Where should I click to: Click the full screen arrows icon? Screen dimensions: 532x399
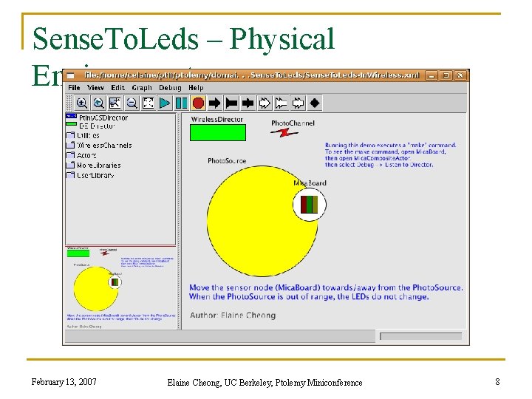tap(149, 103)
